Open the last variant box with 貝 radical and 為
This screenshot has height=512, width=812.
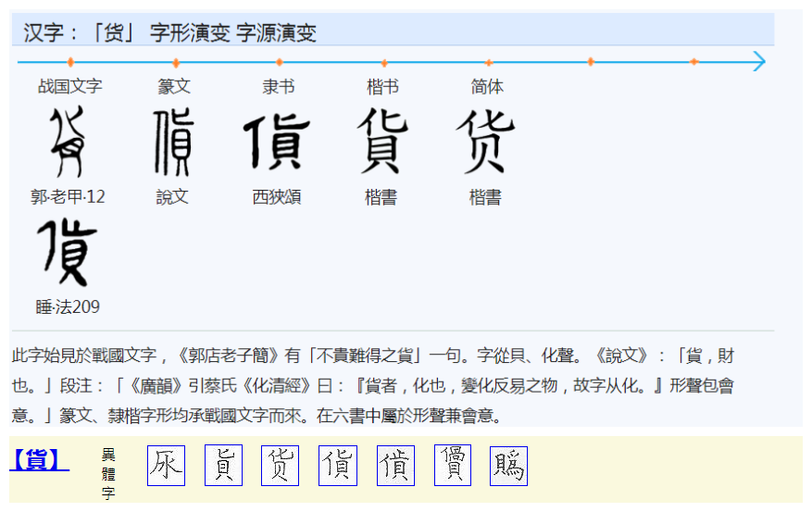[x=508, y=466]
